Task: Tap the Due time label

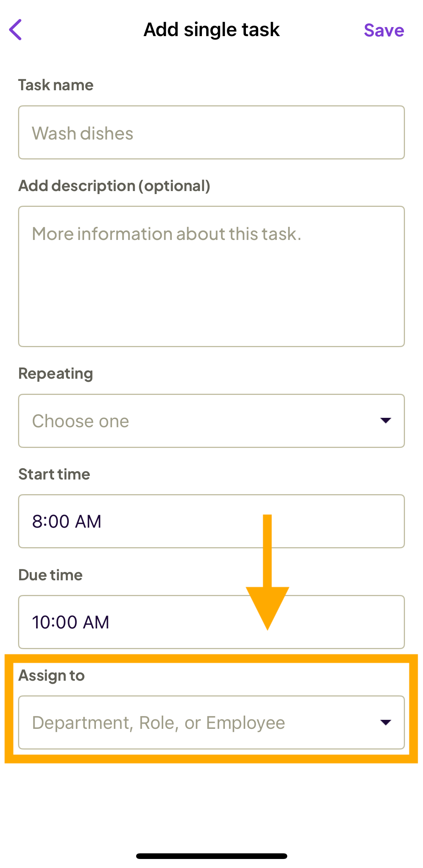Action: pyautogui.click(x=50, y=575)
